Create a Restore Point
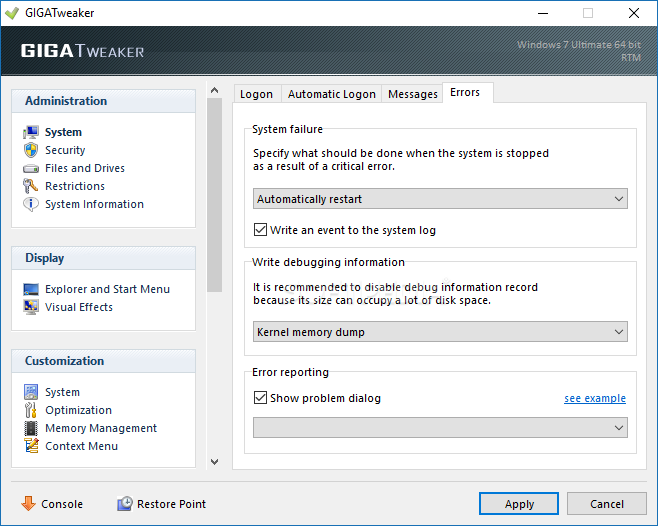Screen dimensions: 658x526 [162, 503]
